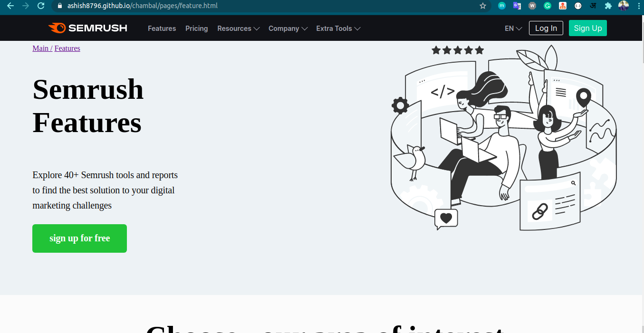
Task: Click the Log In button
Action: point(546,28)
